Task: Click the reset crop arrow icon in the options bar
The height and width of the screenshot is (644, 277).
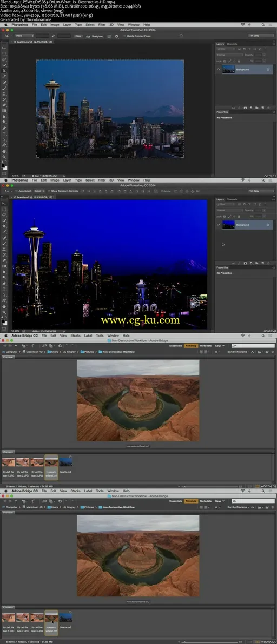Action: coord(181,35)
